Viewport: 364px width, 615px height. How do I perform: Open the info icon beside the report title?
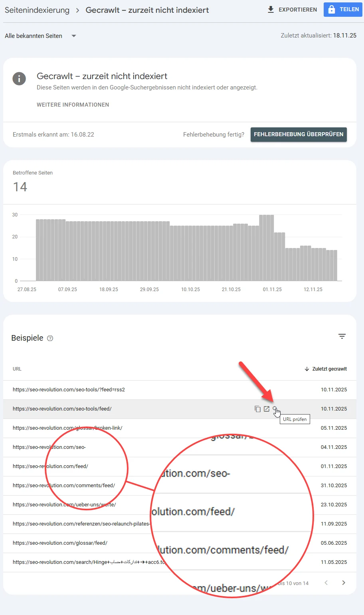pyautogui.click(x=19, y=79)
